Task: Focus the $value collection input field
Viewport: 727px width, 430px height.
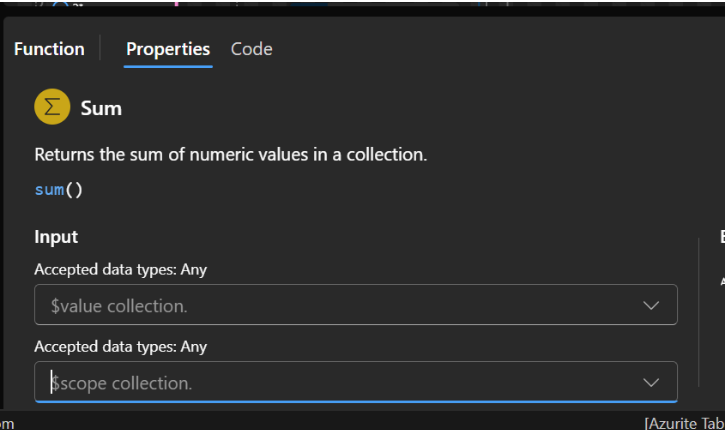Action: point(330,305)
